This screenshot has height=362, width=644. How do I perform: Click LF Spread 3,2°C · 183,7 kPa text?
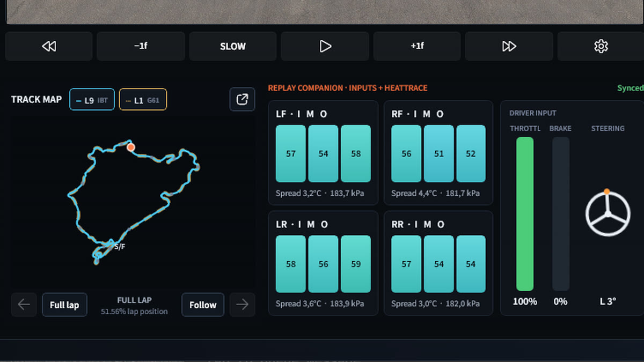[320, 193]
